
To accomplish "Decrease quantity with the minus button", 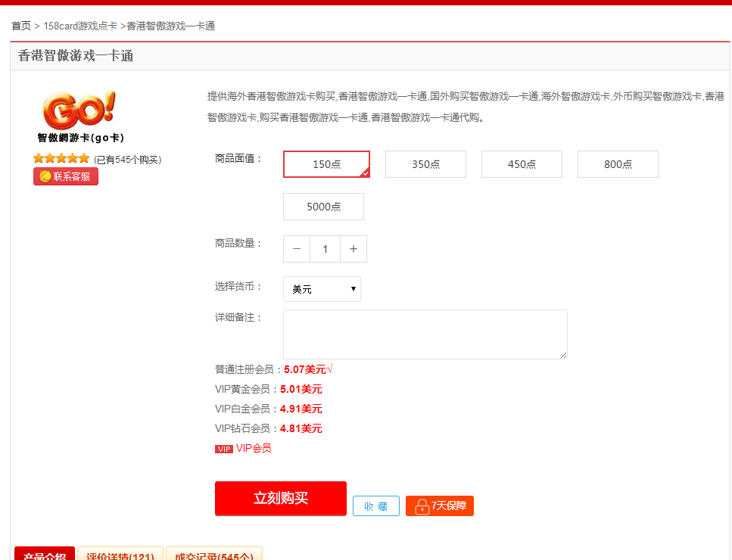I will [297, 249].
